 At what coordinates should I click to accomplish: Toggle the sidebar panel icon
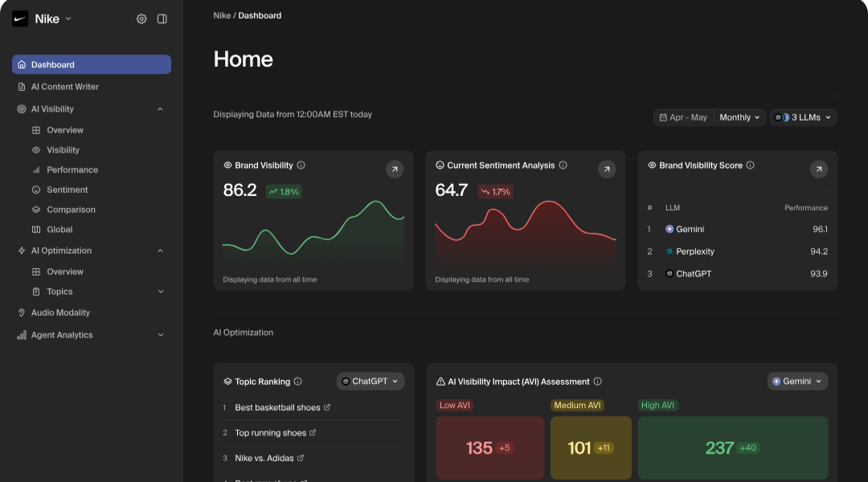tap(162, 18)
